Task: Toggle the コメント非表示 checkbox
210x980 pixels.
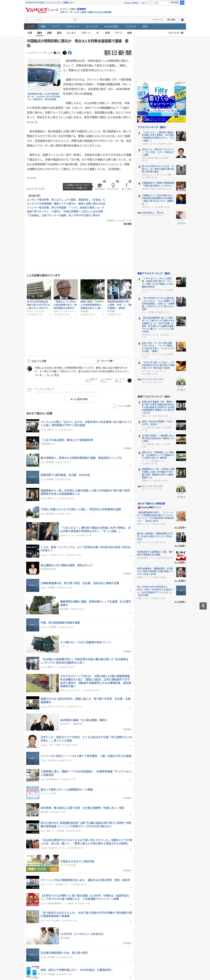Action: pyautogui.click(x=115, y=406)
